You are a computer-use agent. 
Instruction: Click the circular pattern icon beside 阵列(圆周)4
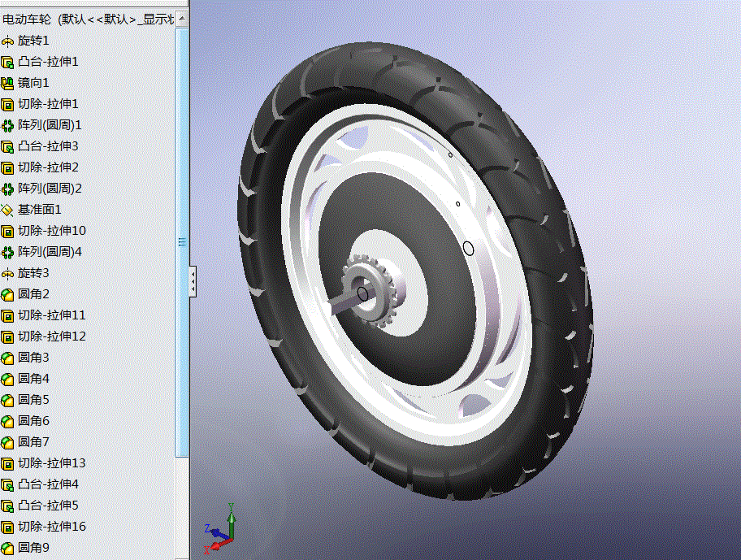coord(7,252)
